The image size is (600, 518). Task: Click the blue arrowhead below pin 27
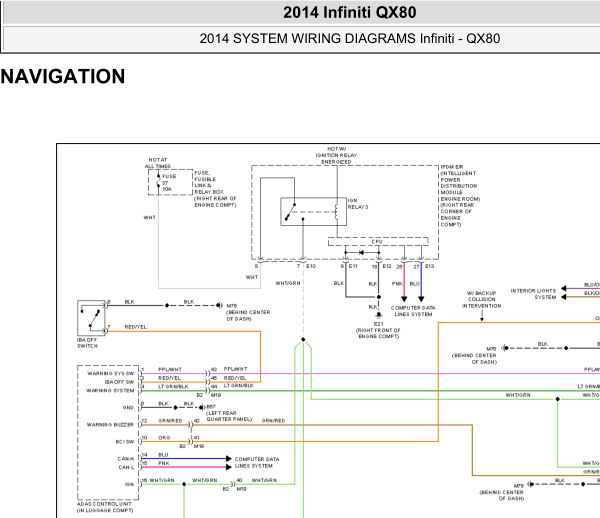coord(421,299)
